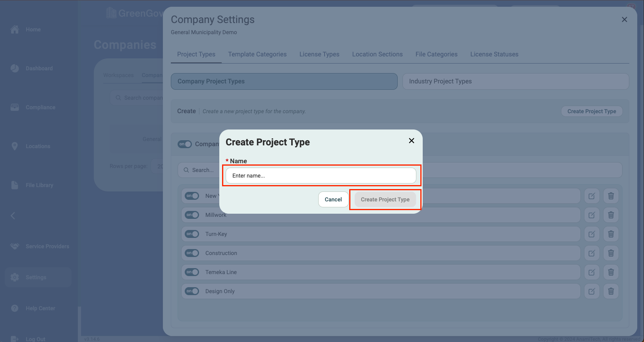
Task: Open the File Library sidebar icon
Action: click(x=15, y=185)
